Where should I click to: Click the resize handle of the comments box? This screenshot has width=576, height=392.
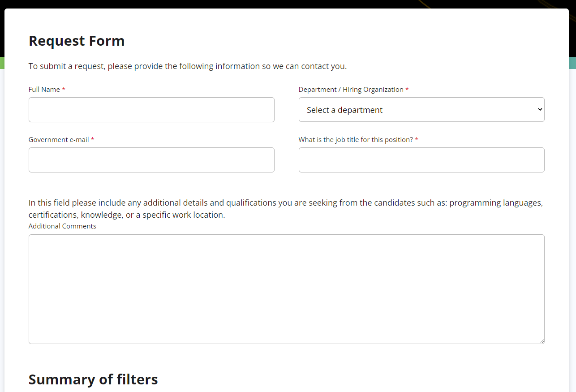click(x=542, y=341)
